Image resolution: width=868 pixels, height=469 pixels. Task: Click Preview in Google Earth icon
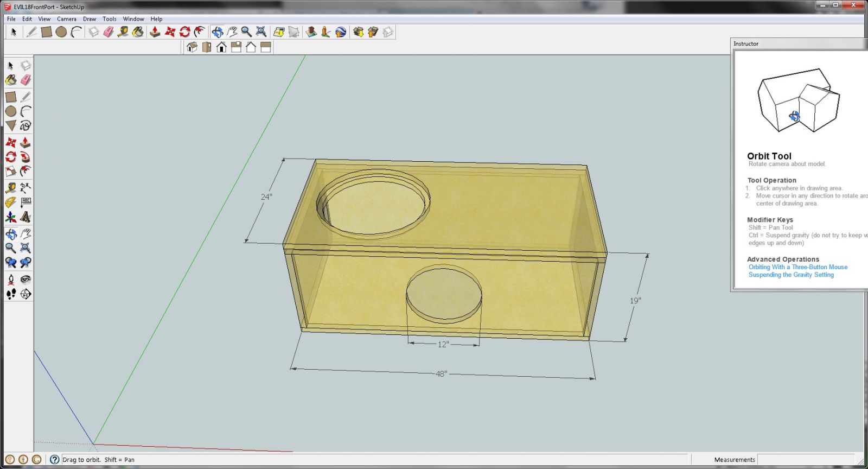(x=341, y=32)
